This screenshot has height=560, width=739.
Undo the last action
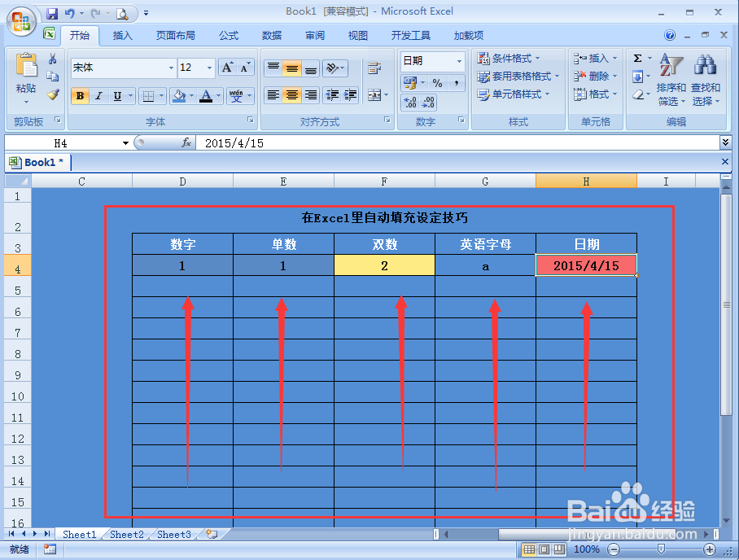[x=70, y=14]
